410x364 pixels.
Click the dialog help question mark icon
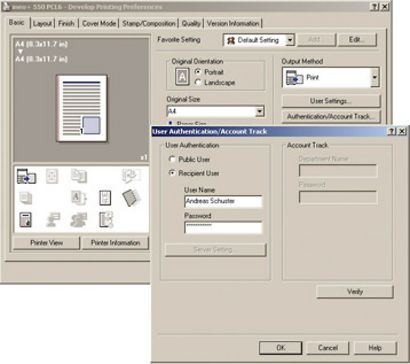(x=391, y=131)
